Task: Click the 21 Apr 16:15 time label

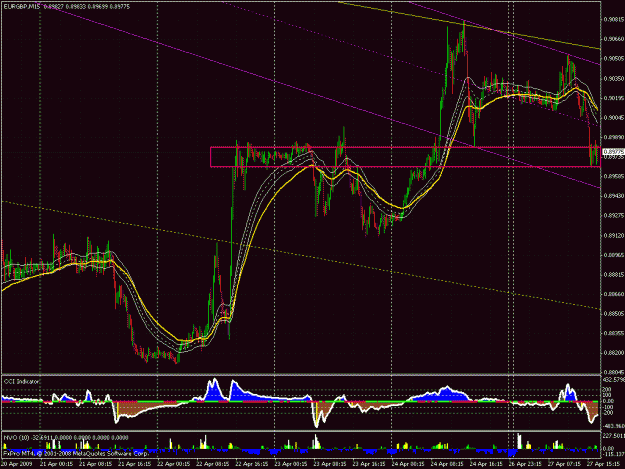Action: click(135, 464)
